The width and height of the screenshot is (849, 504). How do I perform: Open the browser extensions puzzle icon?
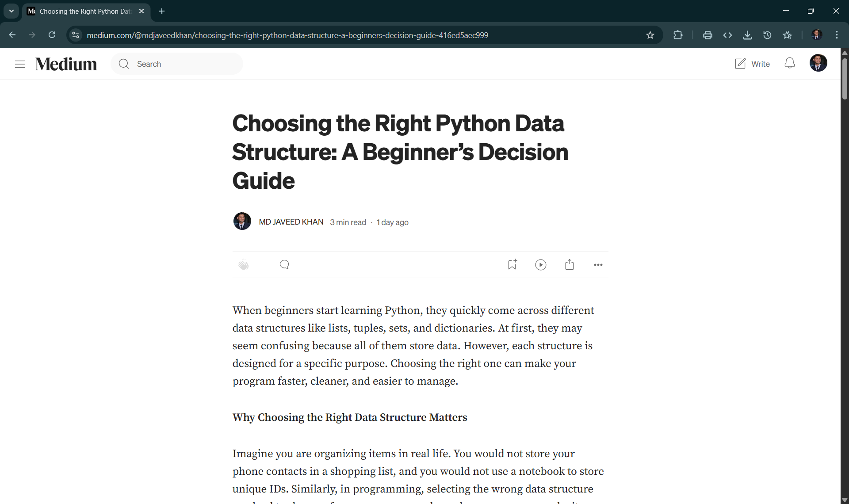(678, 35)
